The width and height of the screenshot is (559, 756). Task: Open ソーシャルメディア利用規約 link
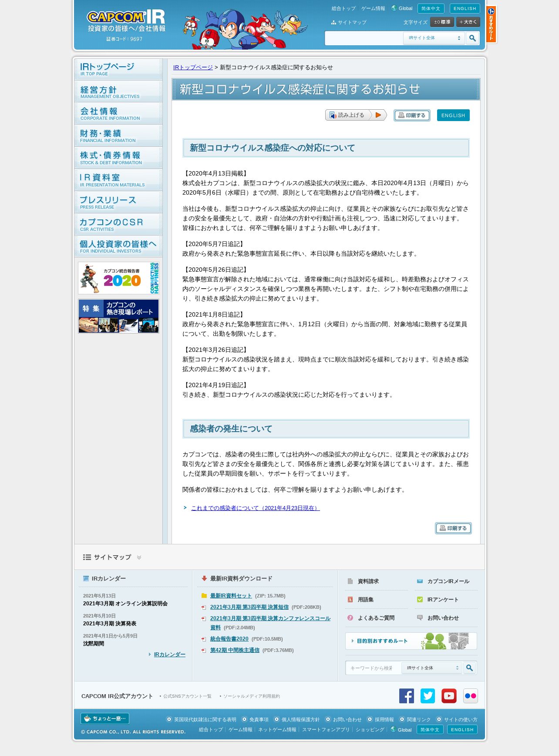[x=252, y=696]
